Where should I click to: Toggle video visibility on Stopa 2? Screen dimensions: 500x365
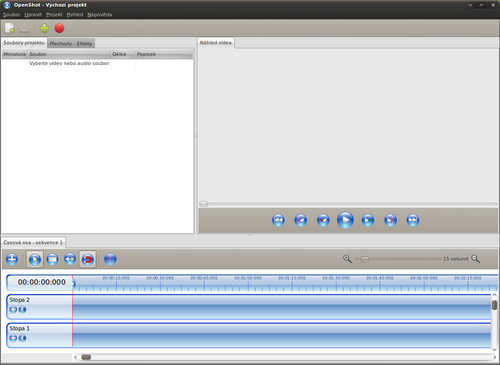coord(13,310)
